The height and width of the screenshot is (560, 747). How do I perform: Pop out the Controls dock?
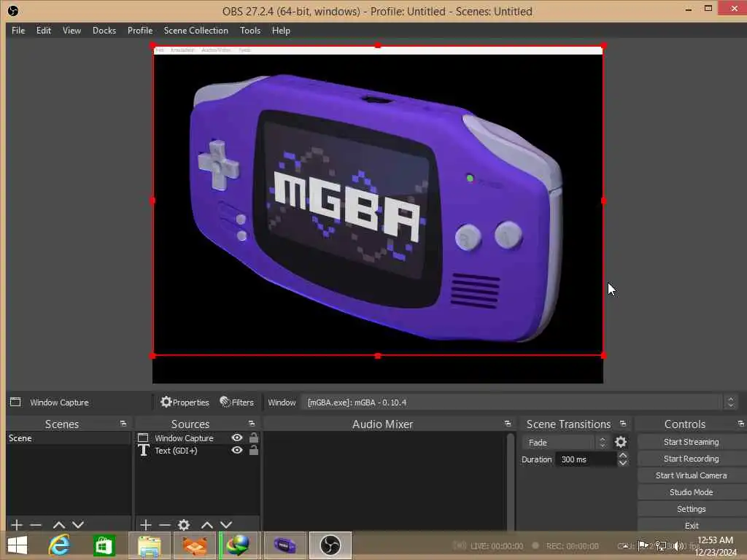coord(741,424)
